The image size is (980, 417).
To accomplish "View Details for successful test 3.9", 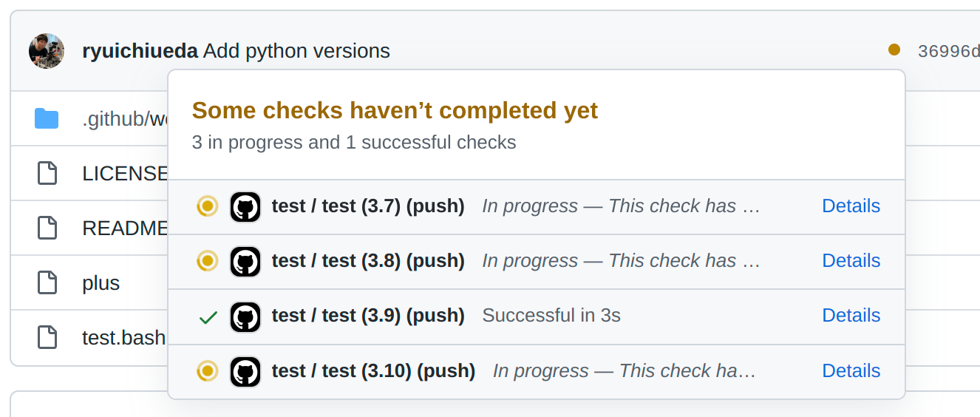I will [851, 316].
